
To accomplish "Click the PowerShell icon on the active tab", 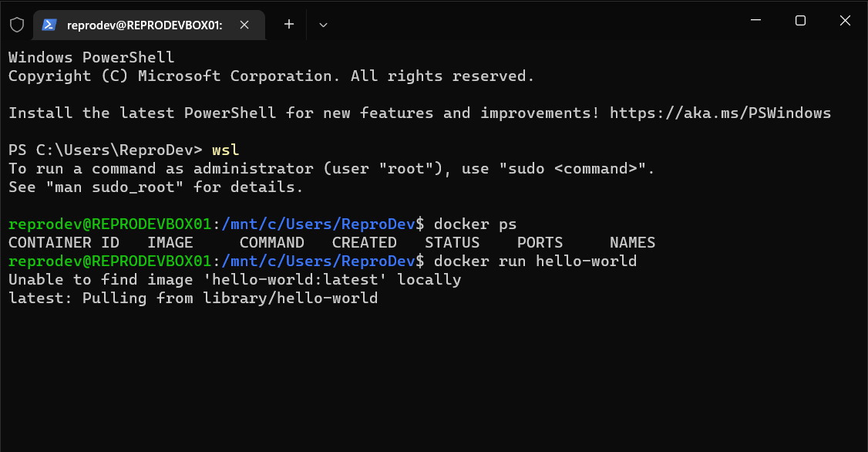I will point(49,24).
